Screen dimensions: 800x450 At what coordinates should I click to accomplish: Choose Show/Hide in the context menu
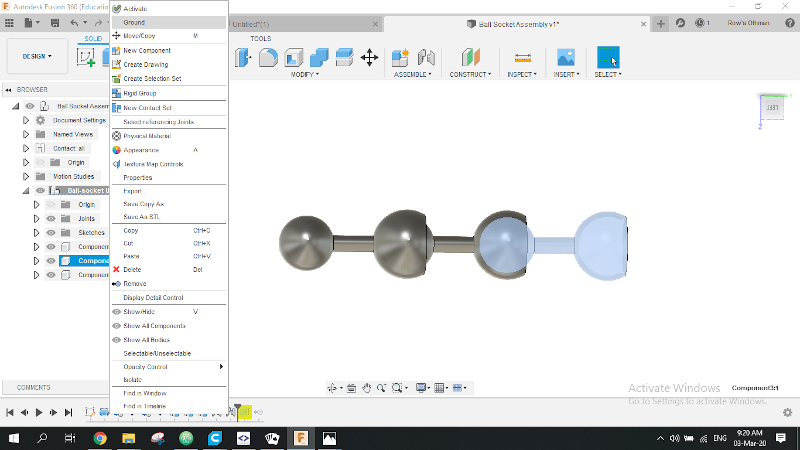169,312
